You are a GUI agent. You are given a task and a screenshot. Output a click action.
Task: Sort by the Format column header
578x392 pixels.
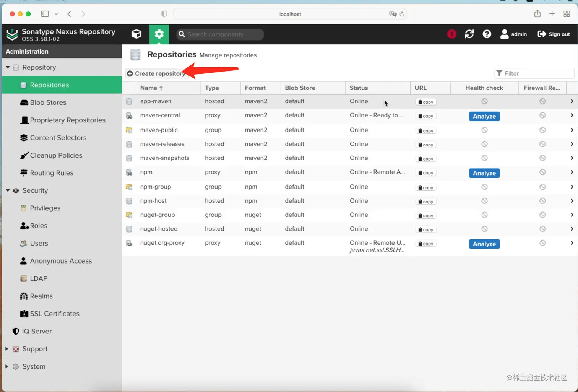click(261, 88)
